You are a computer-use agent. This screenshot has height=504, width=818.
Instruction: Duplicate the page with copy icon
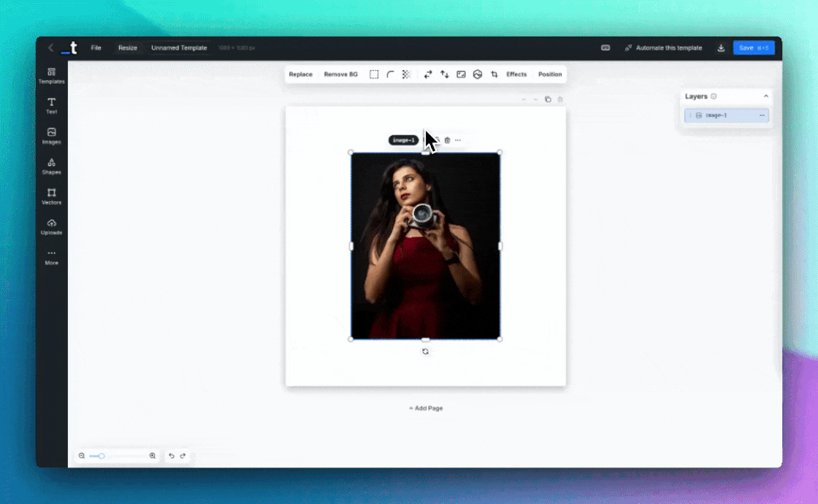pos(548,99)
